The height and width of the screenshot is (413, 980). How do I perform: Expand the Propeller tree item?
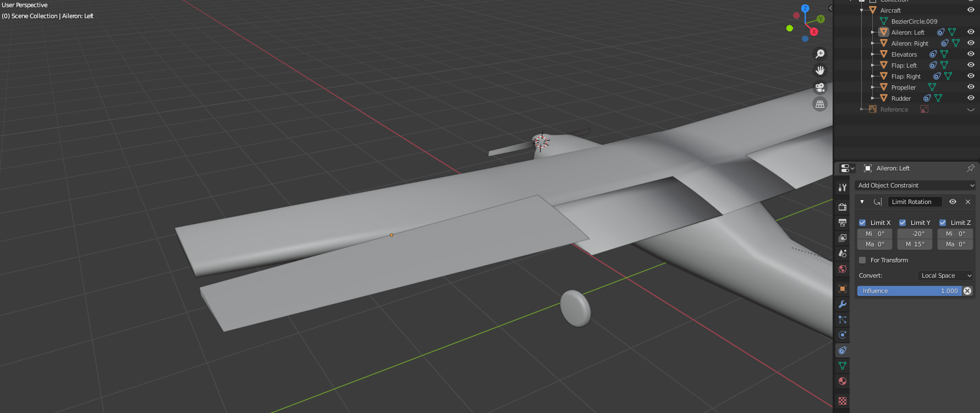pyautogui.click(x=873, y=87)
